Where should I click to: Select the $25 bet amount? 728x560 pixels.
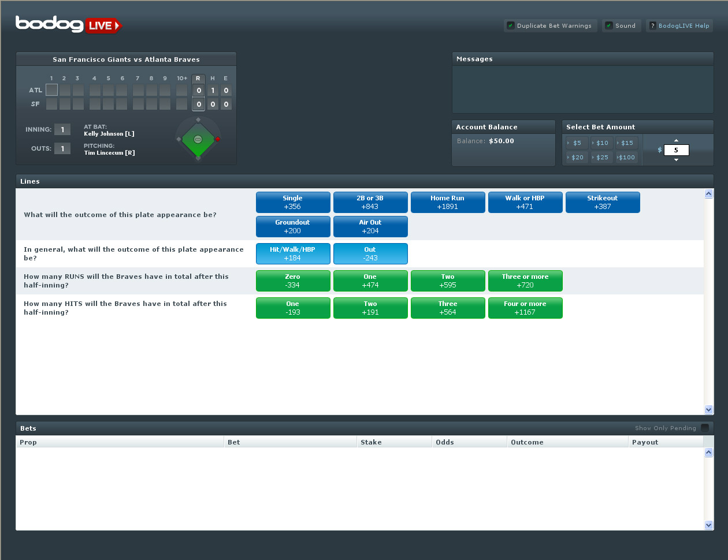click(x=601, y=157)
